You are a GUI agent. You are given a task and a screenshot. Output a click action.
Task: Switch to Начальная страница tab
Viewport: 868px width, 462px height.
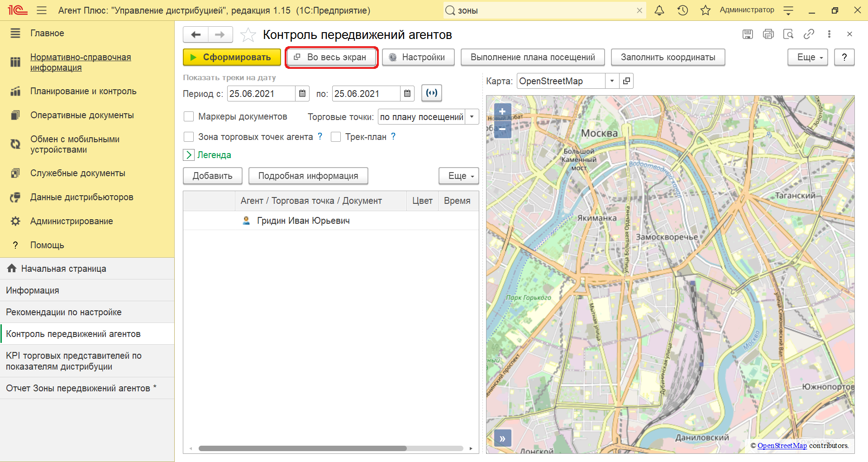(x=87, y=269)
